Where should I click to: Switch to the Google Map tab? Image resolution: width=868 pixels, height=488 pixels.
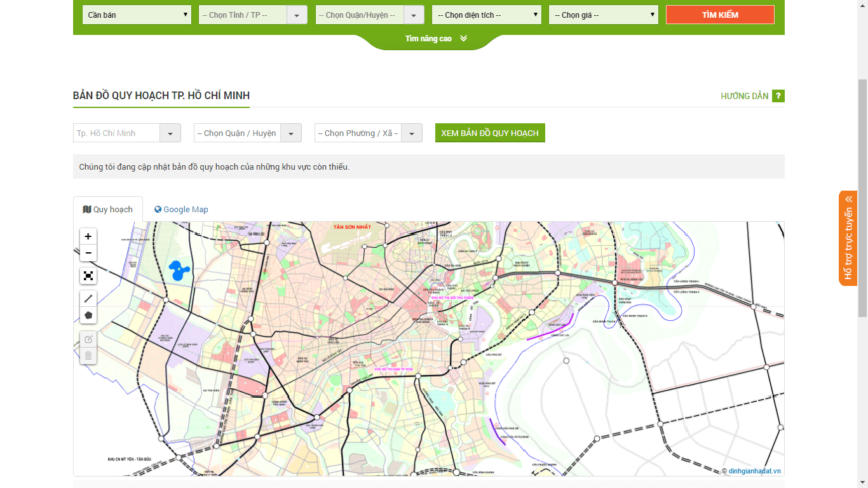click(181, 209)
